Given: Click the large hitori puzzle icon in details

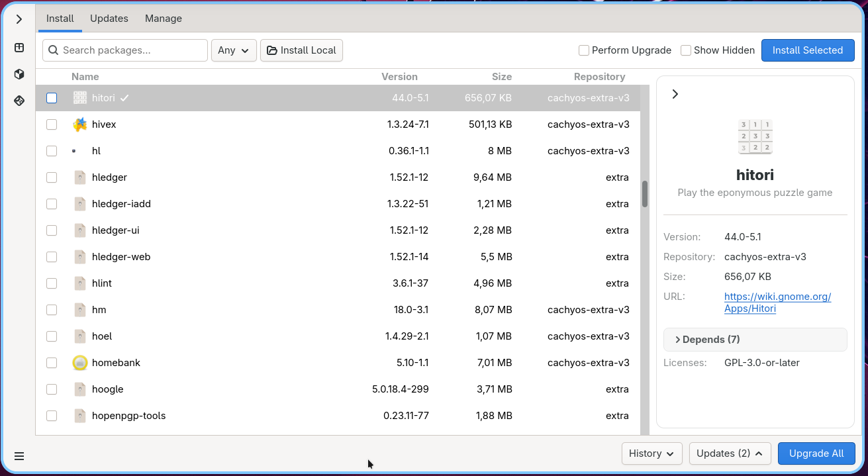Looking at the screenshot, I should (x=755, y=136).
